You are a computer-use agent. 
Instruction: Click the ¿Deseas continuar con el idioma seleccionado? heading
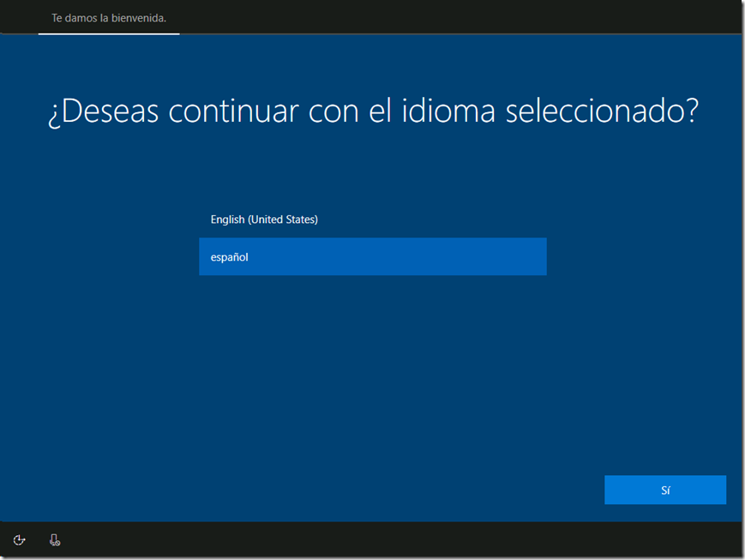pyautogui.click(x=372, y=111)
